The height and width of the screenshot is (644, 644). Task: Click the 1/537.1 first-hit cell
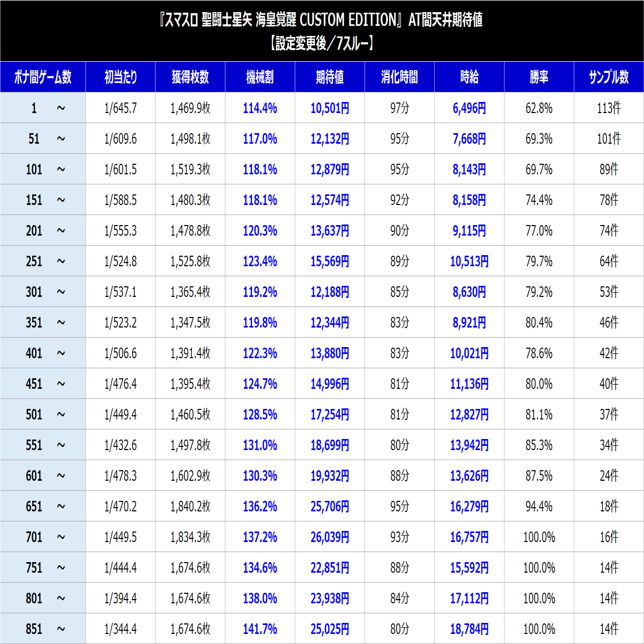click(120, 292)
